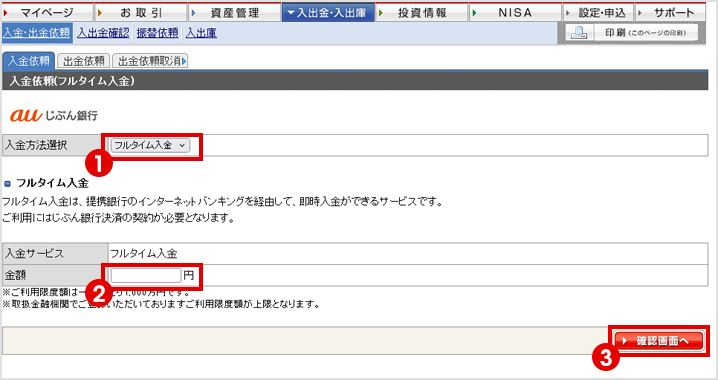
Task: Go to 入出金確認 link
Action: 103,33
